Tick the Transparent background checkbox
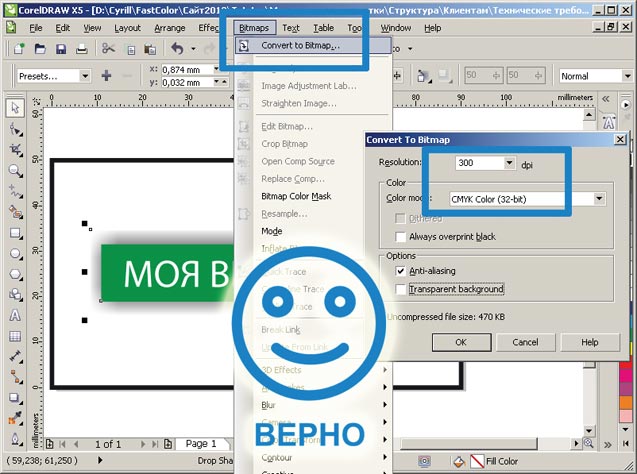Screen dimensions: 637x474 [401, 289]
